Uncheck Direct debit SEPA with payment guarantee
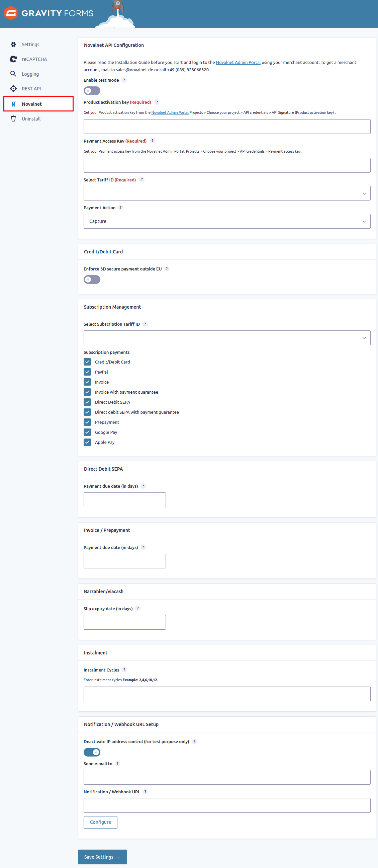Image resolution: width=378 pixels, height=868 pixels. (x=88, y=412)
